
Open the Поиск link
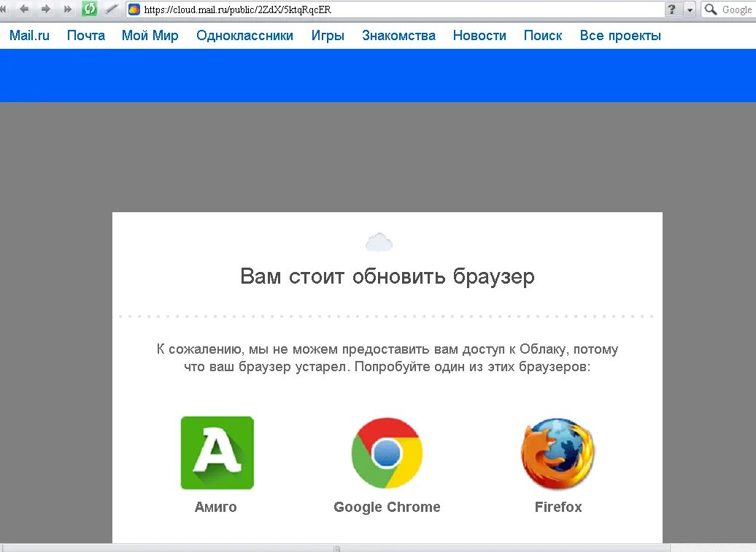(543, 36)
